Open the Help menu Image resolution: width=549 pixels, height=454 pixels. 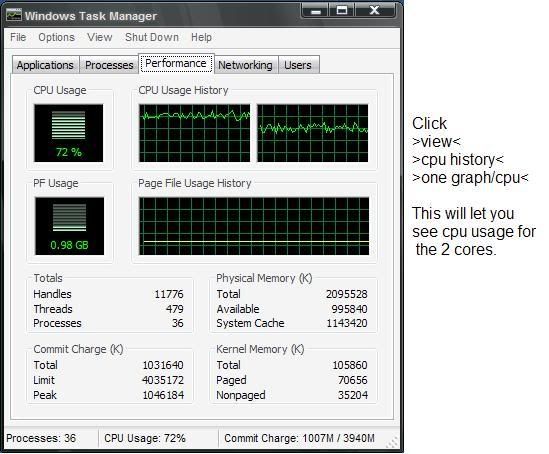[x=201, y=37]
